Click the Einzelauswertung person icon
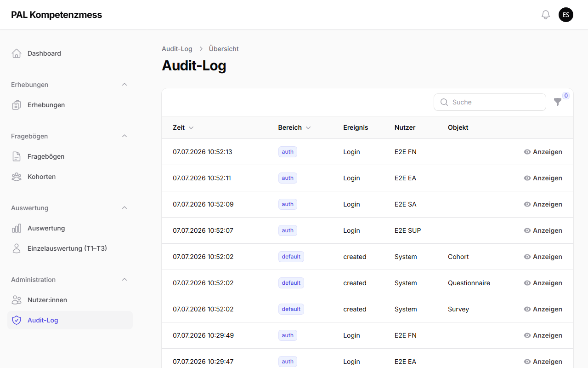The image size is (588, 368). (17, 248)
